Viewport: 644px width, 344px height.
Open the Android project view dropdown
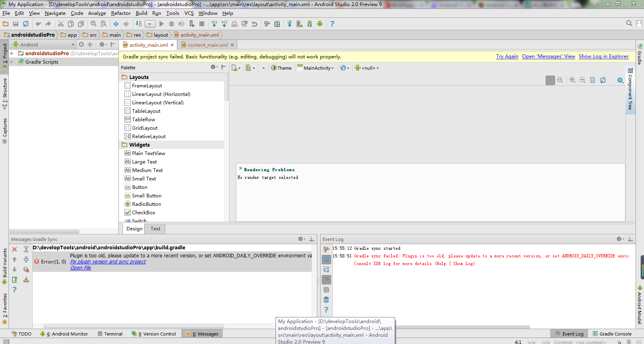click(x=43, y=45)
